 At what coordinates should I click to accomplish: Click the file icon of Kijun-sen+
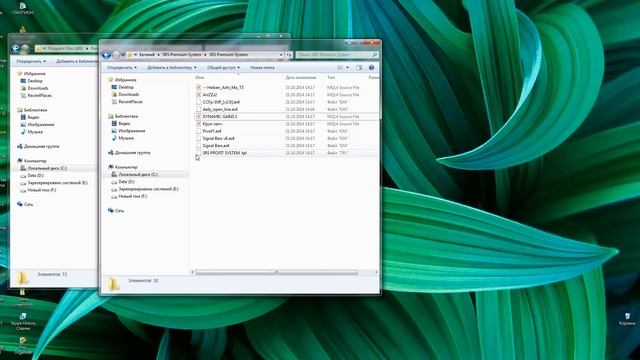tap(198, 124)
